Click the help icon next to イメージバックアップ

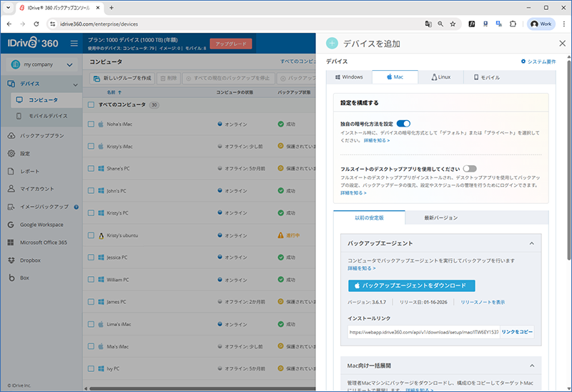pyautogui.click(x=76, y=207)
